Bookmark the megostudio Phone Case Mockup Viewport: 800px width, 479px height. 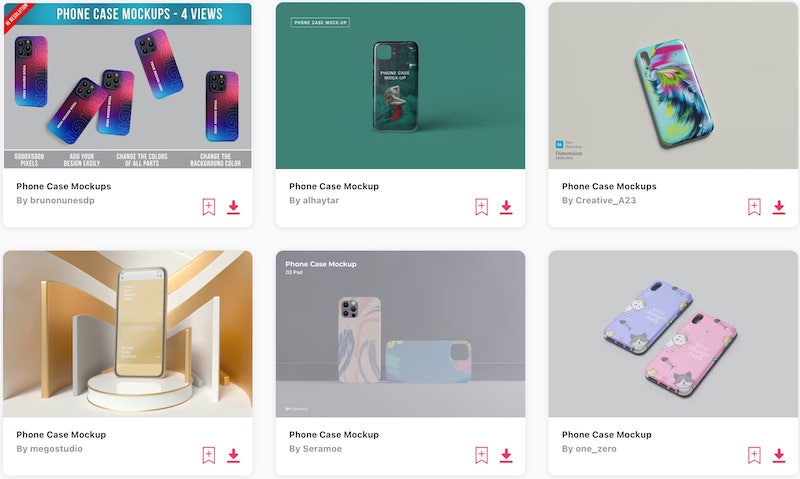[x=209, y=455]
